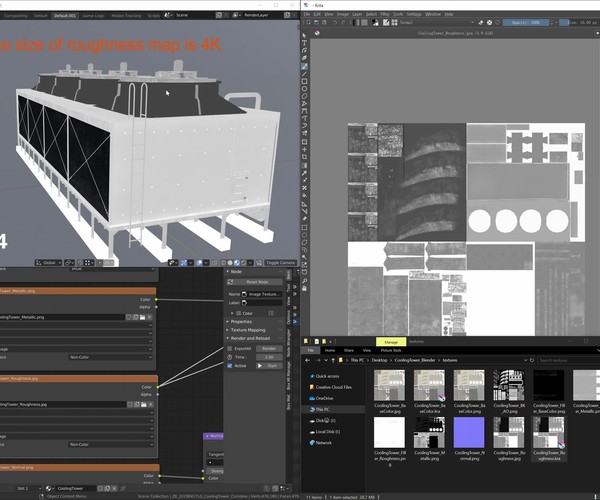Open the brush editor icon in Krita toolbar
This screenshot has height=500, width=600.
(x=386, y=23)
